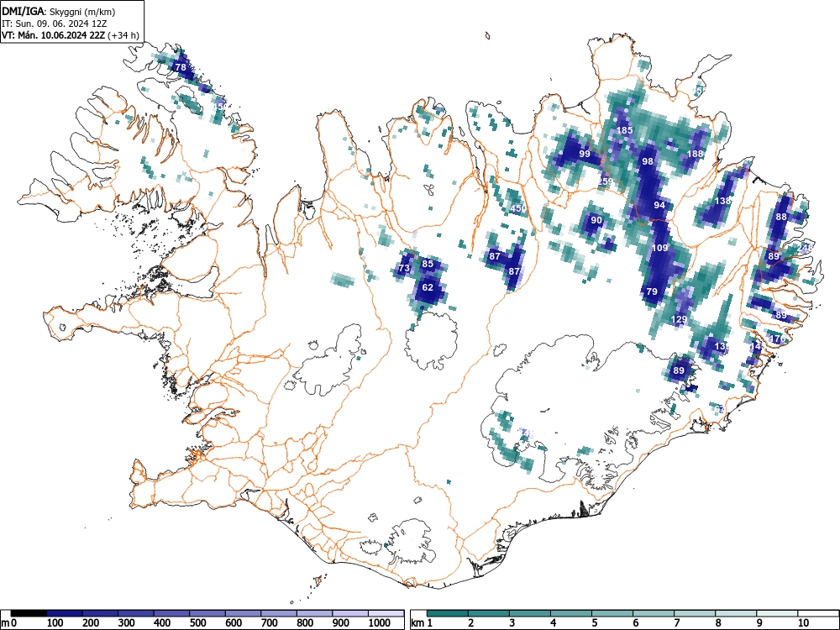Click the lightest 9–10 km legend swatch
The image size is (840, 630).
point(777,613)
